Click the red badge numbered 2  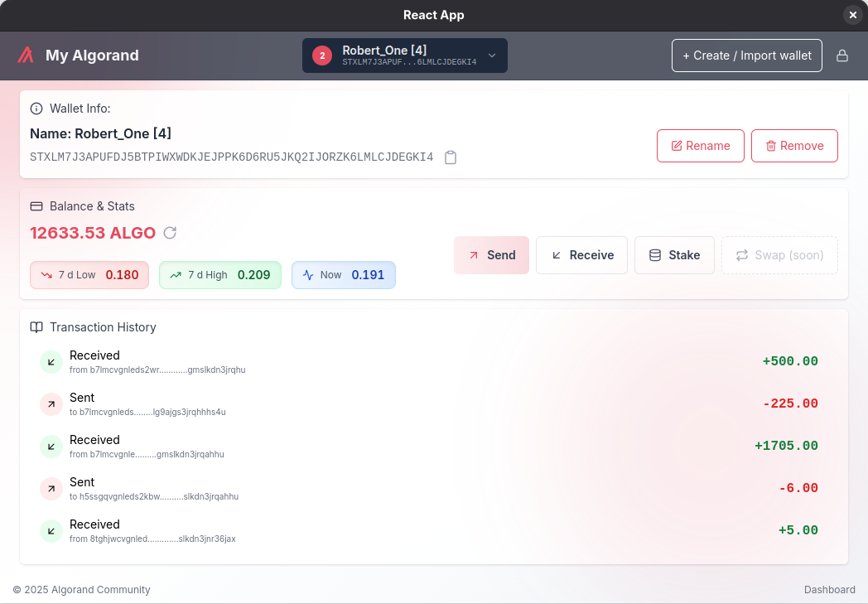322,56
